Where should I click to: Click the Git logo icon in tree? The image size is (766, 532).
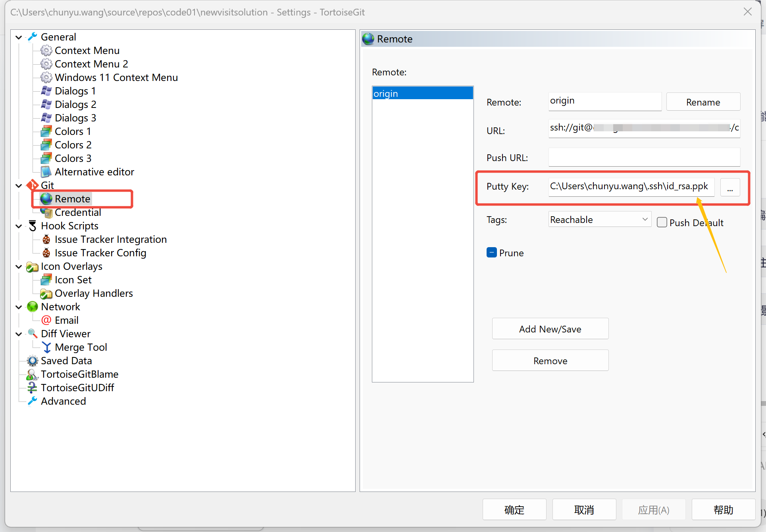33,185
